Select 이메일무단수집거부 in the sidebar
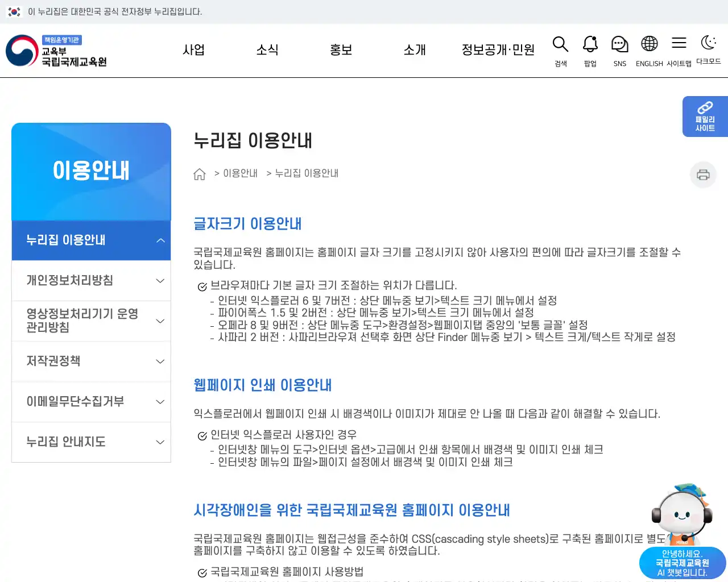The height and width of the screenshot is (582, 728). [75, 401]
